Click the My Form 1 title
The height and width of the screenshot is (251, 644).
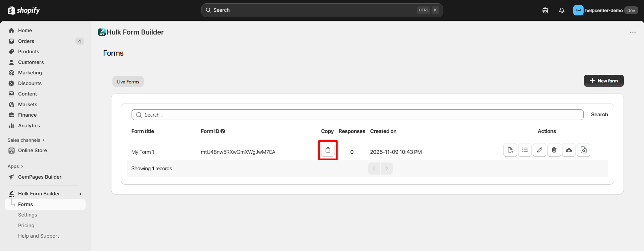[x=143, y=152]
